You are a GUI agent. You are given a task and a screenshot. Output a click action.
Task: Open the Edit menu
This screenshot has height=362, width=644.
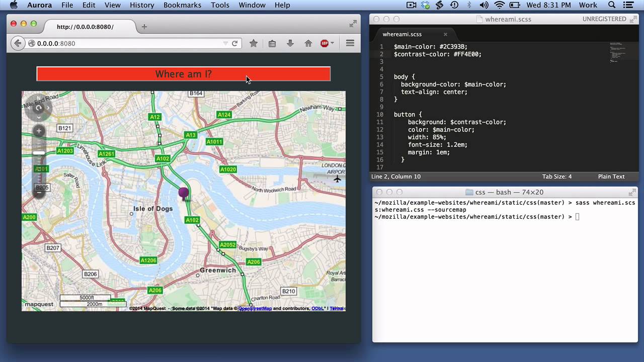point(89,5)
